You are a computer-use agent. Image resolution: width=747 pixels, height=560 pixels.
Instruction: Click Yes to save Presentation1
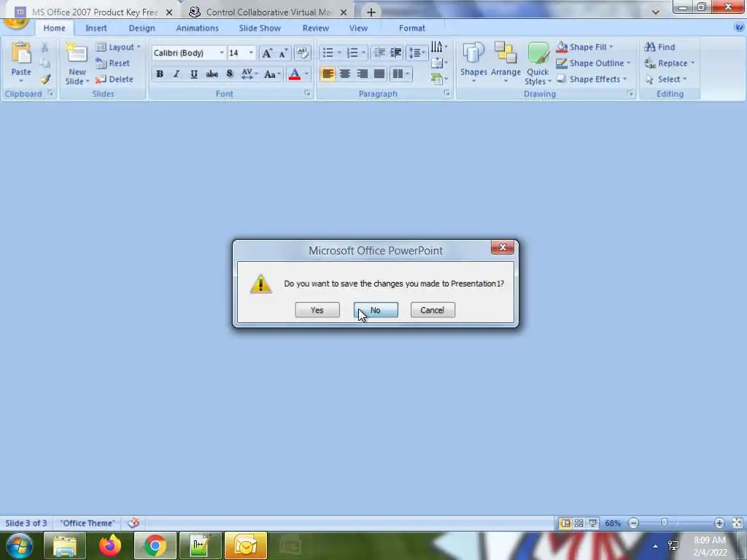[317, 310]
